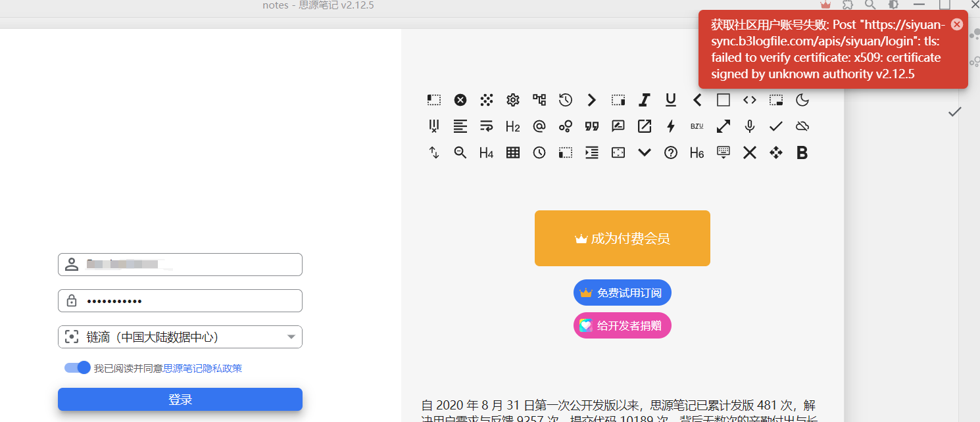980x422 pixels.
Task: Click the 成为付费会员 button
Action: click(622, 239)
